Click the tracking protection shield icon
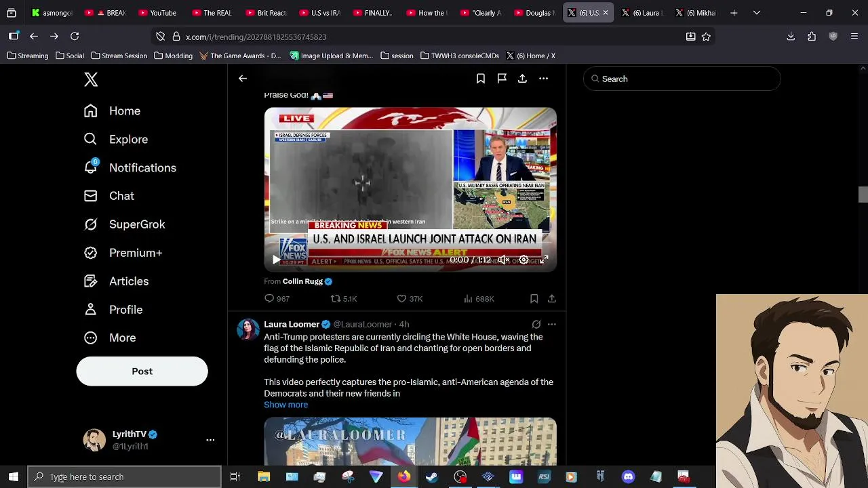The height and width of the screenshot is (488, 868). pos(160,37)
